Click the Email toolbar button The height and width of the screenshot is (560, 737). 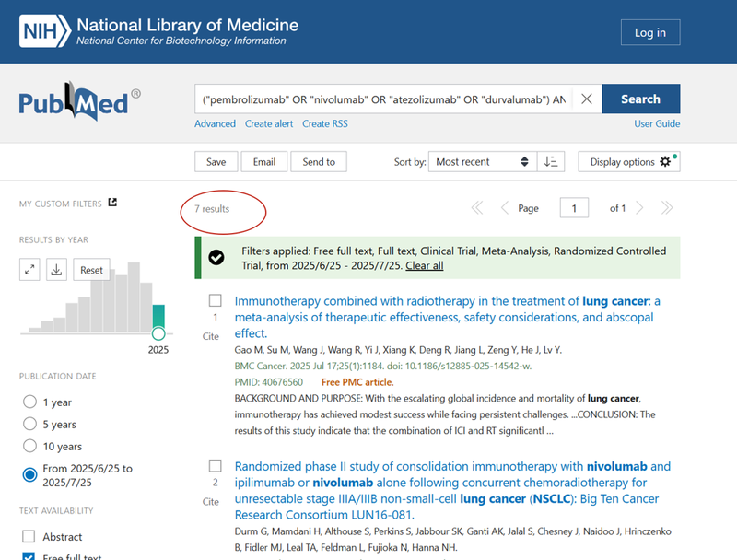click(x=264, y=161)
